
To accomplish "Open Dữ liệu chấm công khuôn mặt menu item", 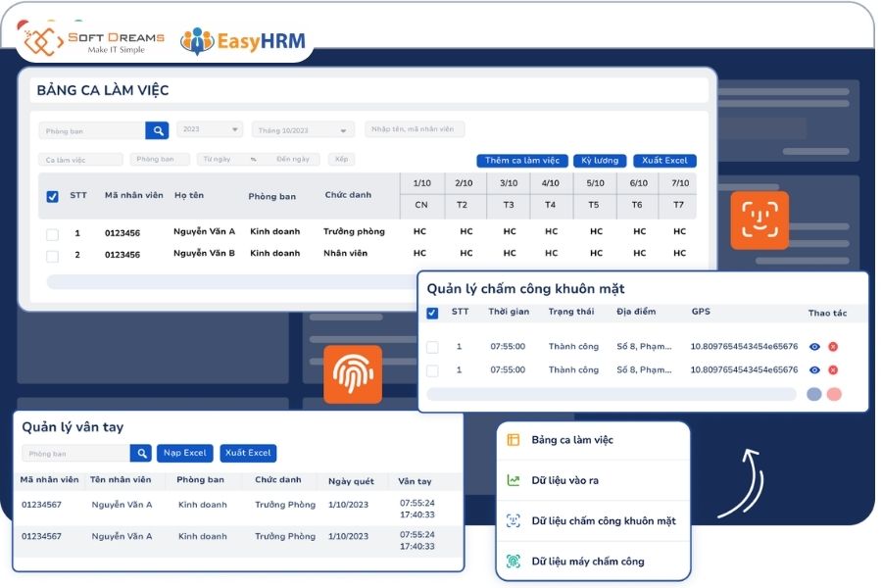I will (x=594, y=521).
